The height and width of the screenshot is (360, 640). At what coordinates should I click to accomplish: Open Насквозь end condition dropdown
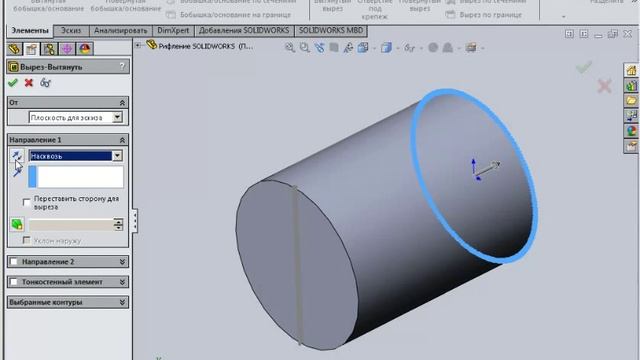tap(117, 156)
